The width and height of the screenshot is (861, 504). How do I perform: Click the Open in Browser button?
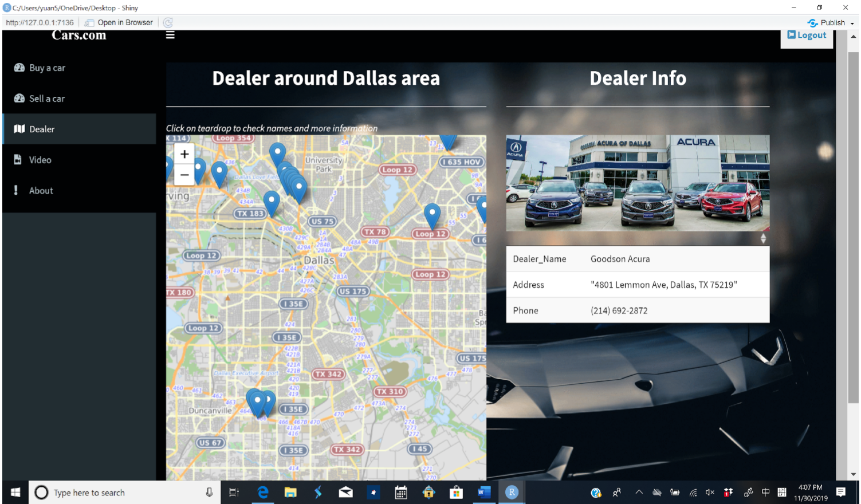coord(119,22)
